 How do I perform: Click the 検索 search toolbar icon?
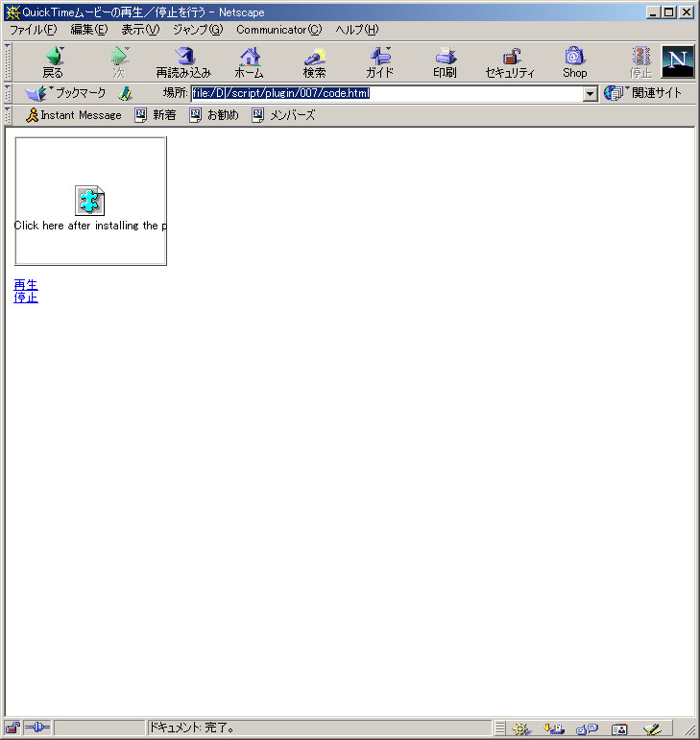[x=314, y=62]
